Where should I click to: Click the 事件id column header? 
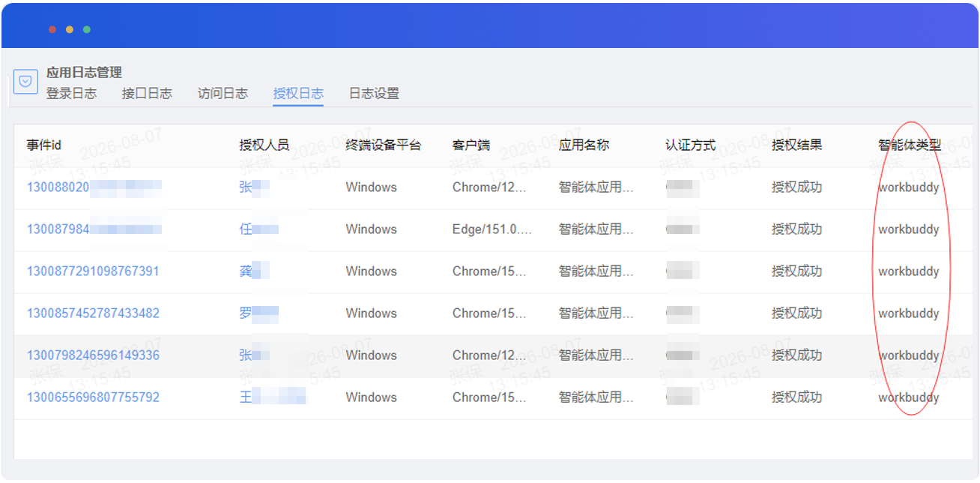coord(44,145)
